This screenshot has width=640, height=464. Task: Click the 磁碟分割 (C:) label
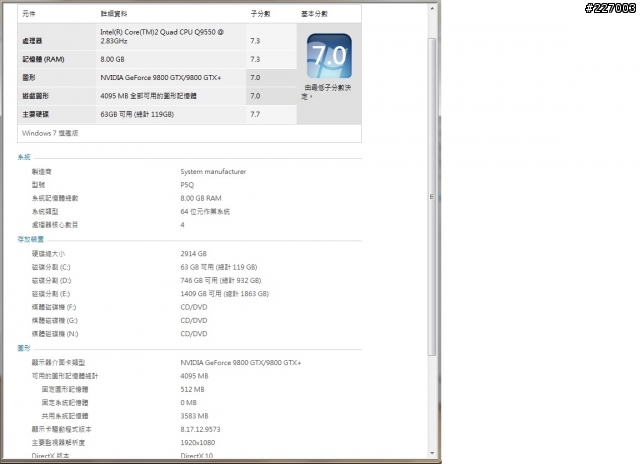[x=51, y=267]
